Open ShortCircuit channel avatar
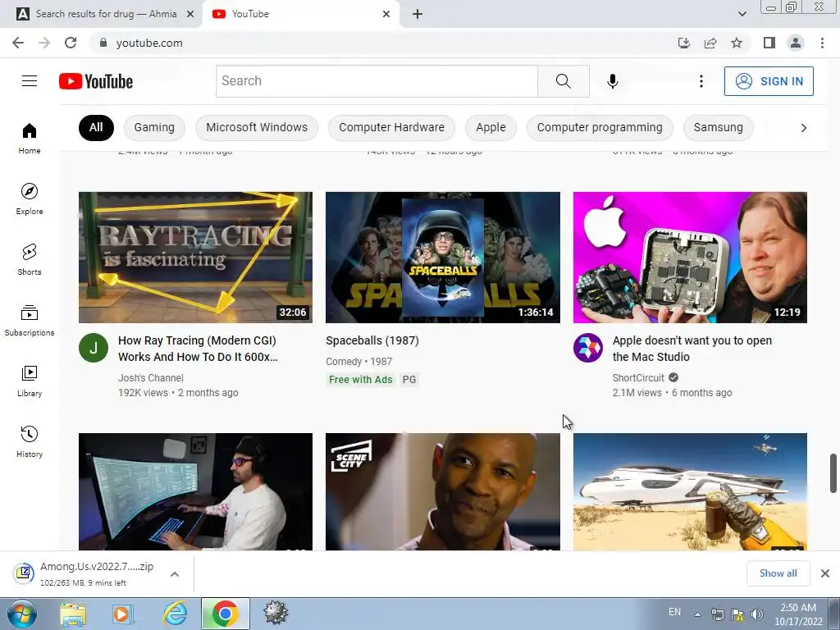The height and width of the screenshot is (630, 840). click(587, 348)
